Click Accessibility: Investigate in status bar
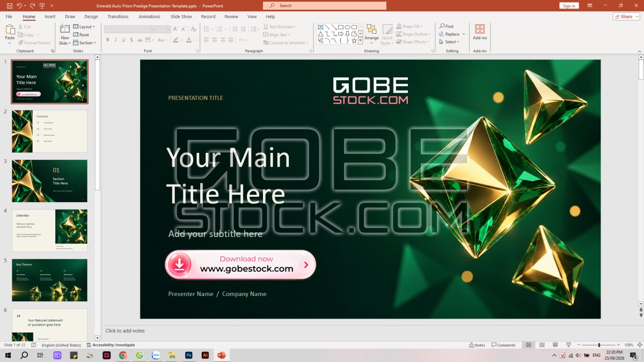Screen dimensions: 644x362 (x=111, y=345)
